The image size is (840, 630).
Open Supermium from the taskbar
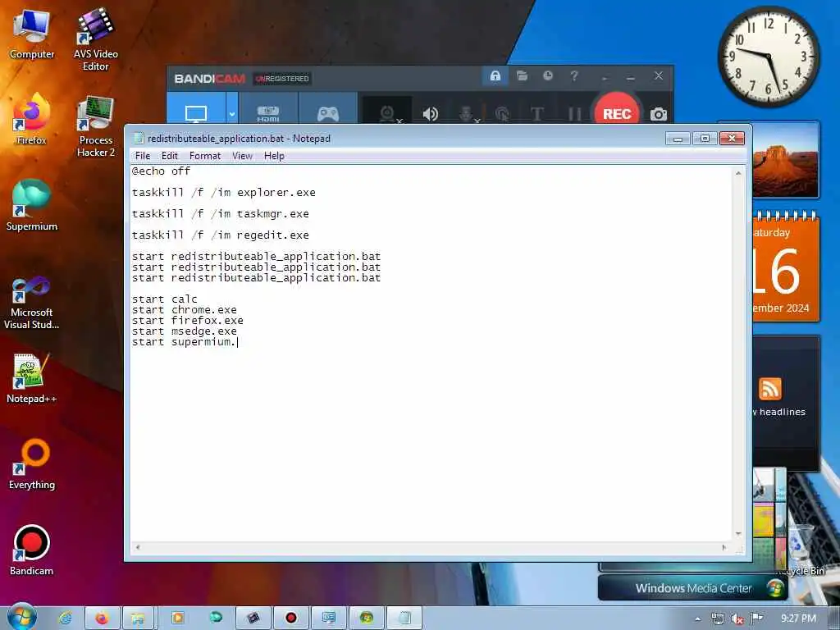point(216,619)
